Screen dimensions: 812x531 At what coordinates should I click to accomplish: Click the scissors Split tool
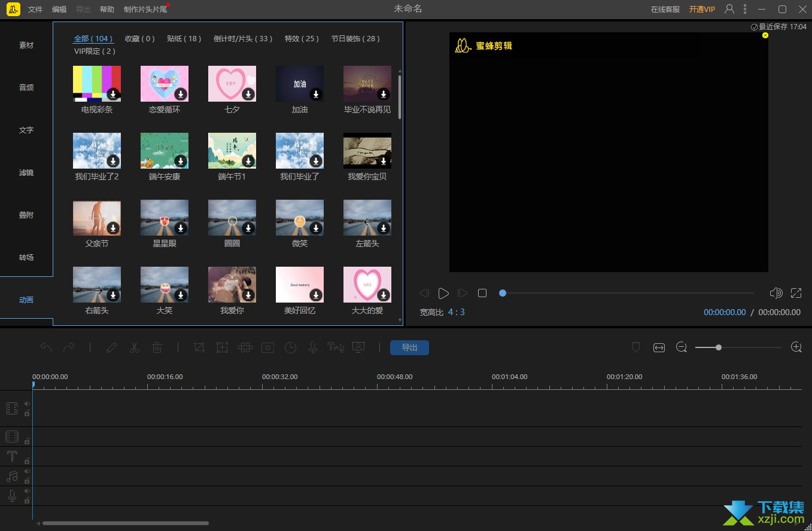click(134, 347)
